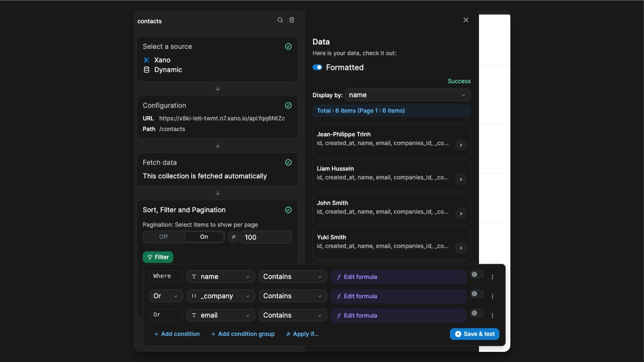Click the kebab menu beside the email condition
This screenshot has height=362, width=644.
(493, 315)
